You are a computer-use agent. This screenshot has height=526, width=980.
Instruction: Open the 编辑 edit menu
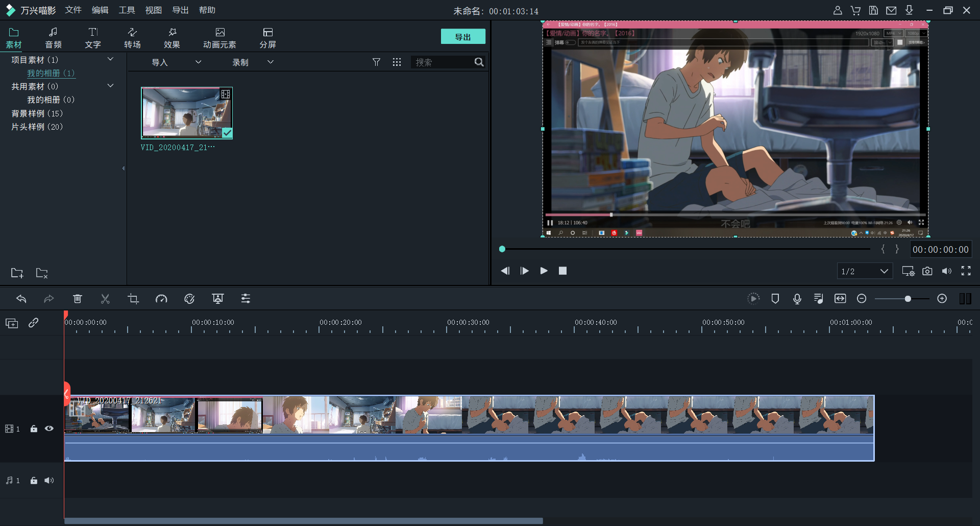pos(100,10)
